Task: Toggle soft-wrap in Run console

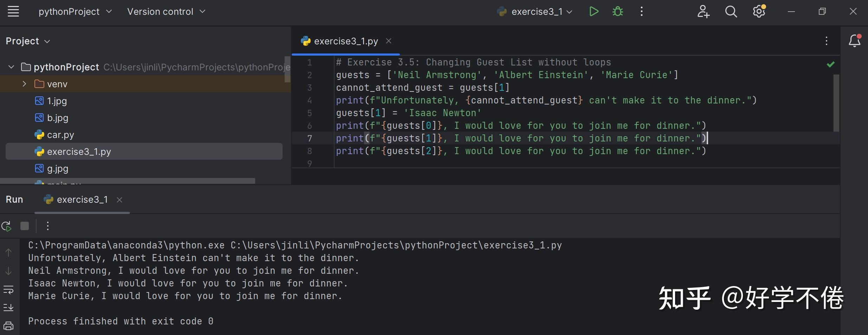Action: [x=8, y=290]
